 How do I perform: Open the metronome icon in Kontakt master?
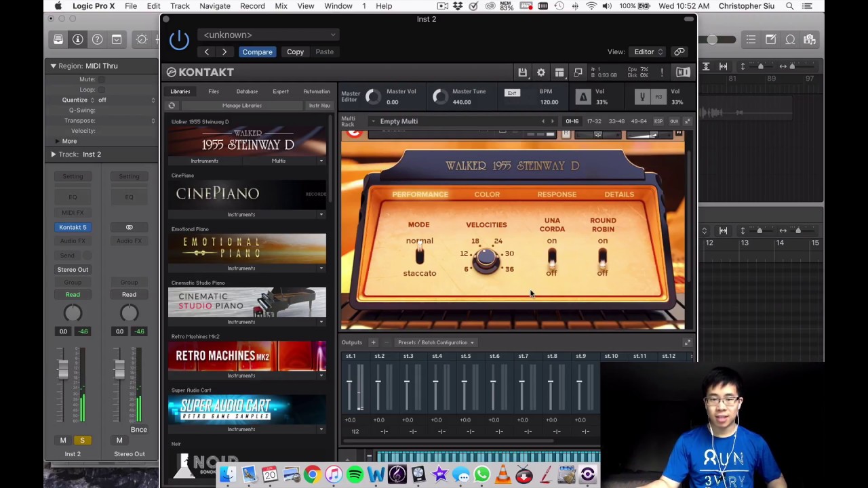pyautogui.click(x=583, y=97)
